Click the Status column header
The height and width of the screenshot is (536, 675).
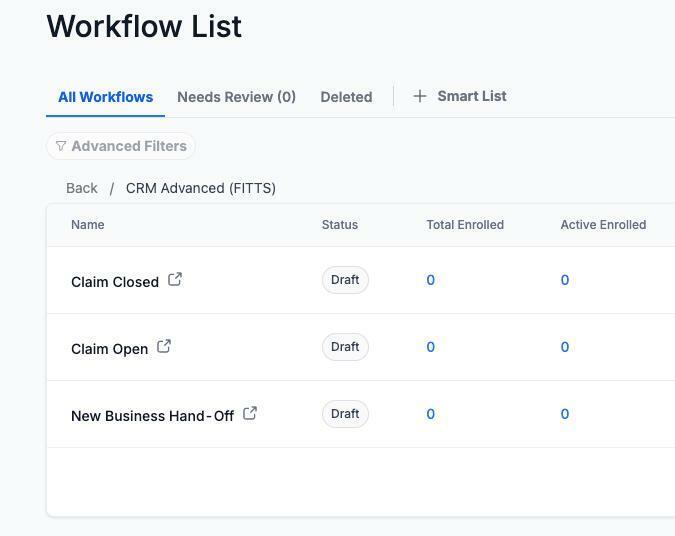click(x=340, y=225)
